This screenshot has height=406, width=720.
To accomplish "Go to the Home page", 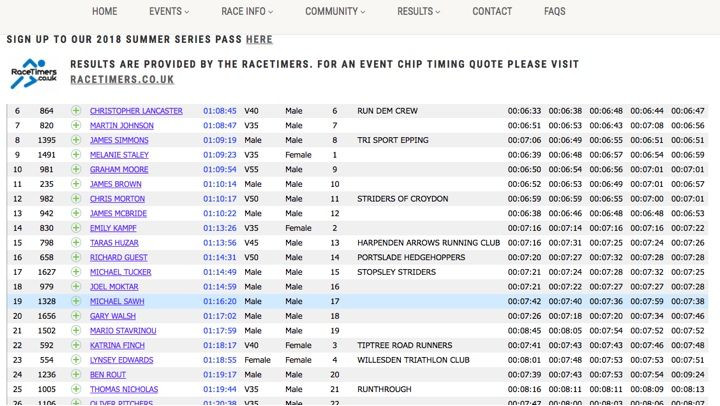I will 104,12.
